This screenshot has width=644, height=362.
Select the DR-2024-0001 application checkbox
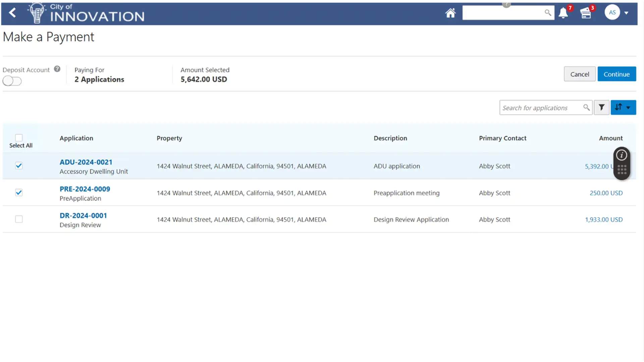coord(19,219)
